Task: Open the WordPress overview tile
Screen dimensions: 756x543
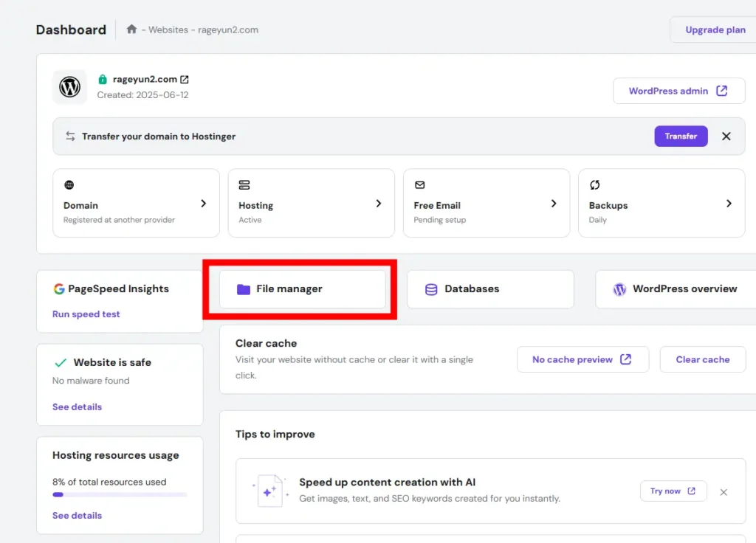Action: click(x=676, y=289)
